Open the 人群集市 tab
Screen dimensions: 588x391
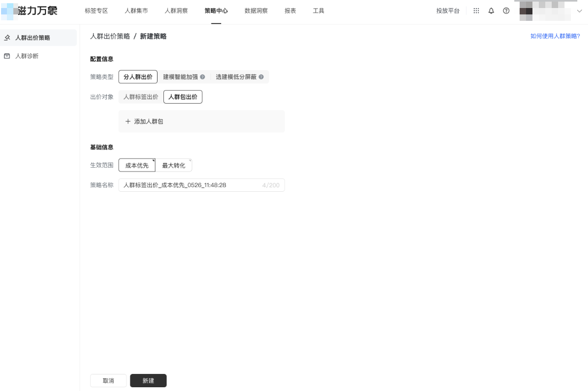(x=137, y=11)
